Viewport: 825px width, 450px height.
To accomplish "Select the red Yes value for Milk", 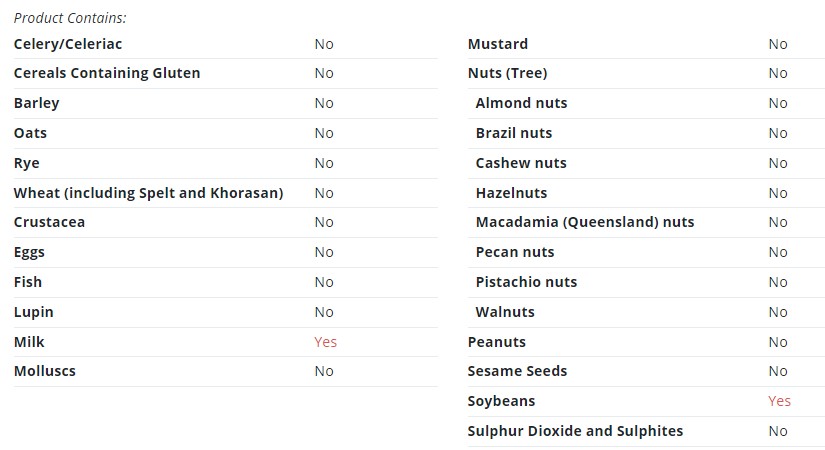I will pos(325,342).
